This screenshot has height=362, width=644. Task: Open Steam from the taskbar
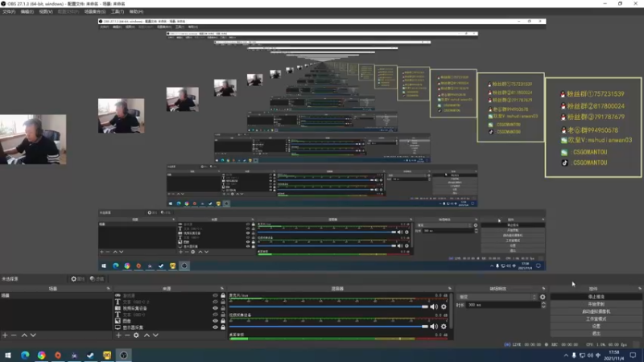point(90,355)
